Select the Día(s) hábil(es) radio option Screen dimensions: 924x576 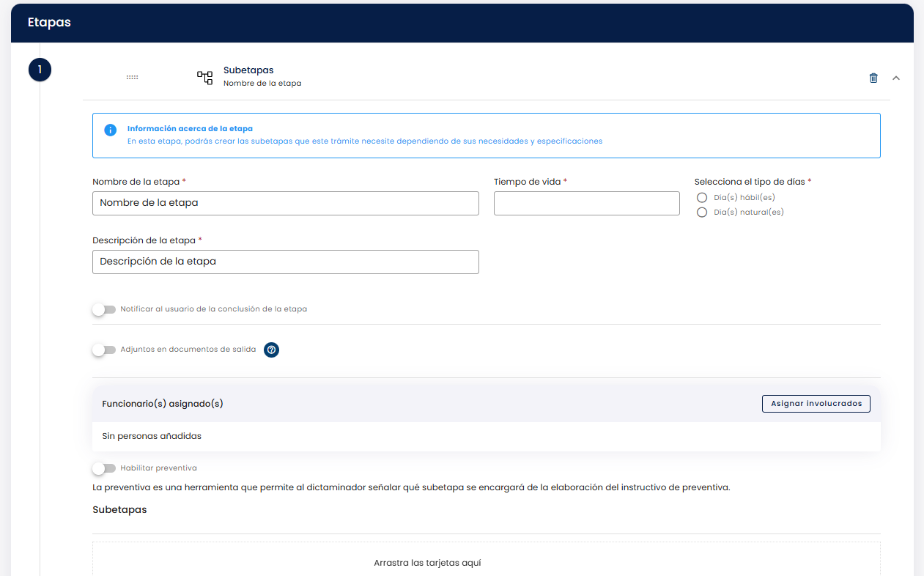702,198
